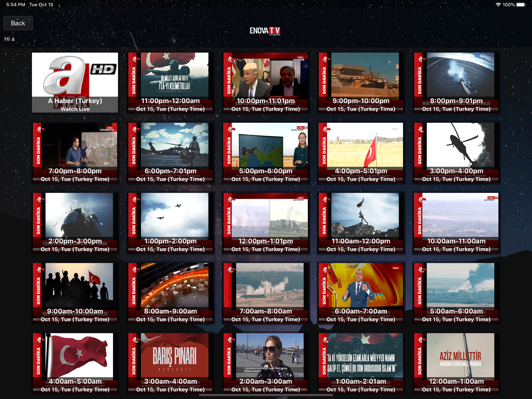Play the 8:00am-9:00am recording

tap(170, 293)
